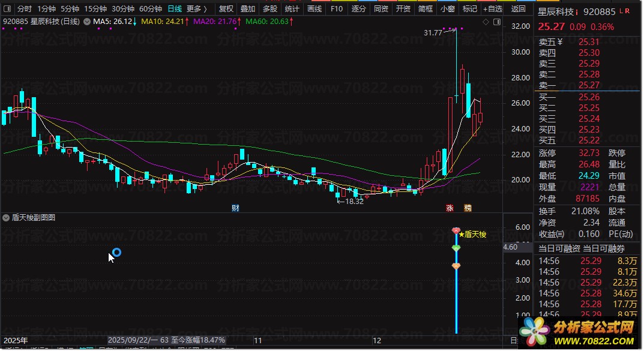Expand 盾天梭副图图 indicator dropdown

pos(6,218)
